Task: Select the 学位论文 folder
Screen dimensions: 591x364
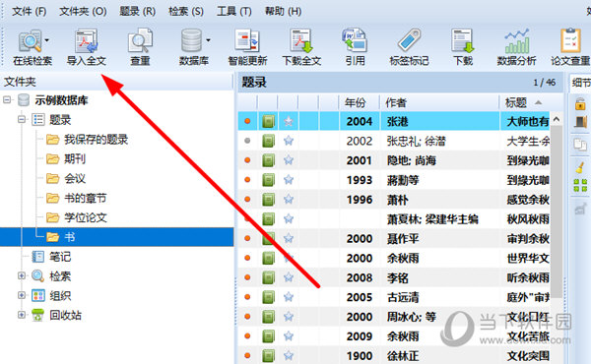Action: pos(85,217)
